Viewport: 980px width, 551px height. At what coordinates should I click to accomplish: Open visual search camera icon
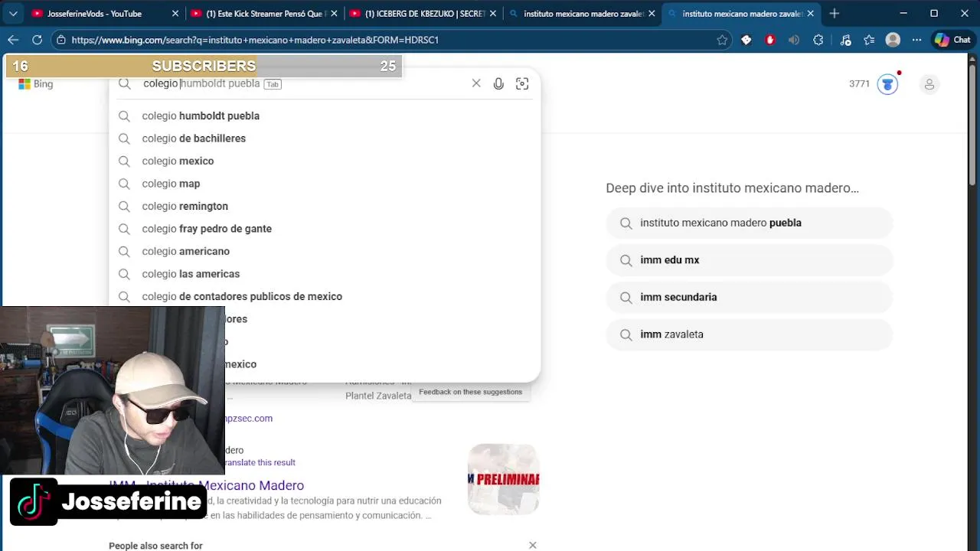tap(522, 83)
